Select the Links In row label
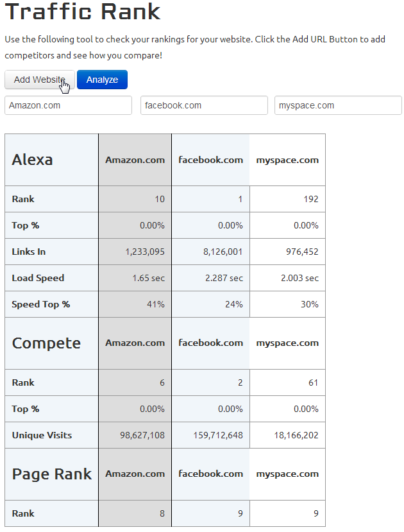Image resolution: width=404 pixels, height=532 pixels. 27,252
